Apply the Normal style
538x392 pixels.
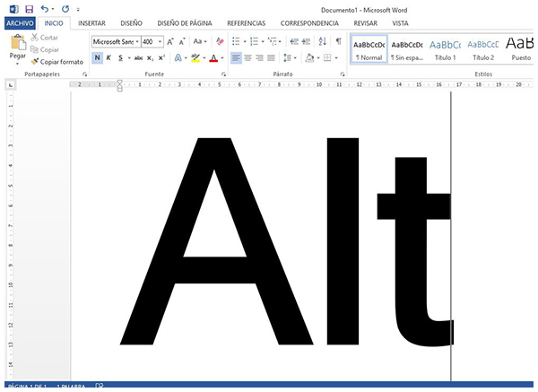(369, 49)
